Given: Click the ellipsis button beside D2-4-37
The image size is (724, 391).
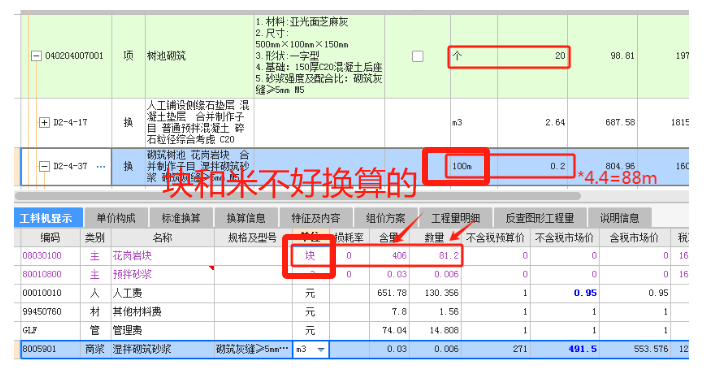Looking at the screenshot, I should pos(101,167).
